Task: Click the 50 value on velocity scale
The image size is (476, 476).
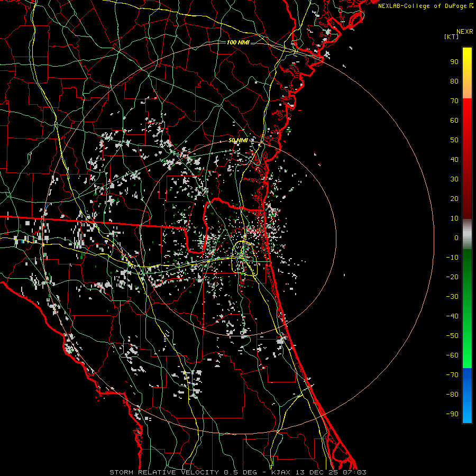Action: coord(454,140)
